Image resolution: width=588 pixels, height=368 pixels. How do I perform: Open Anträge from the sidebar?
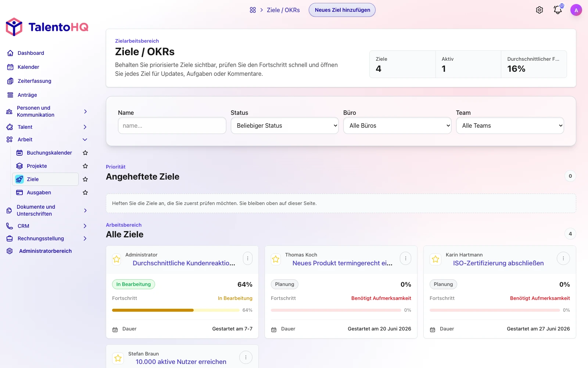click(x=27, y=95)
